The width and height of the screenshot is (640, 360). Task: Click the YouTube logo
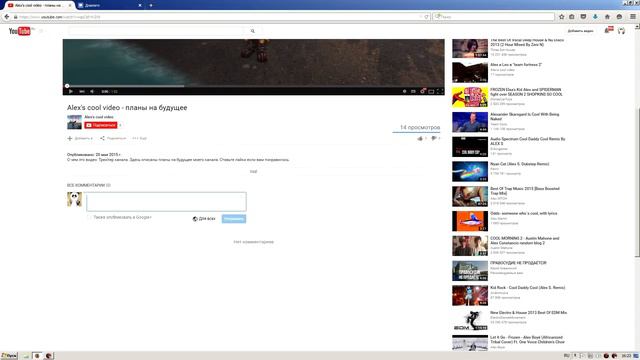pyautogui.click(x=20, y=31)
